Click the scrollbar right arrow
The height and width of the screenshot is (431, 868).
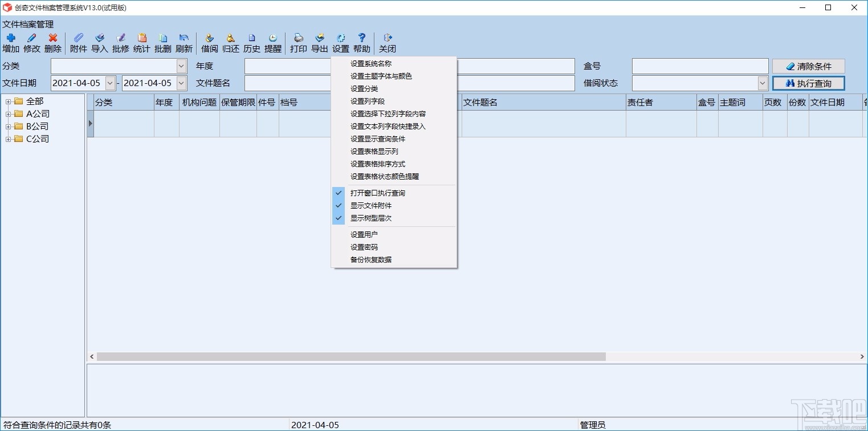coord(862,356)
